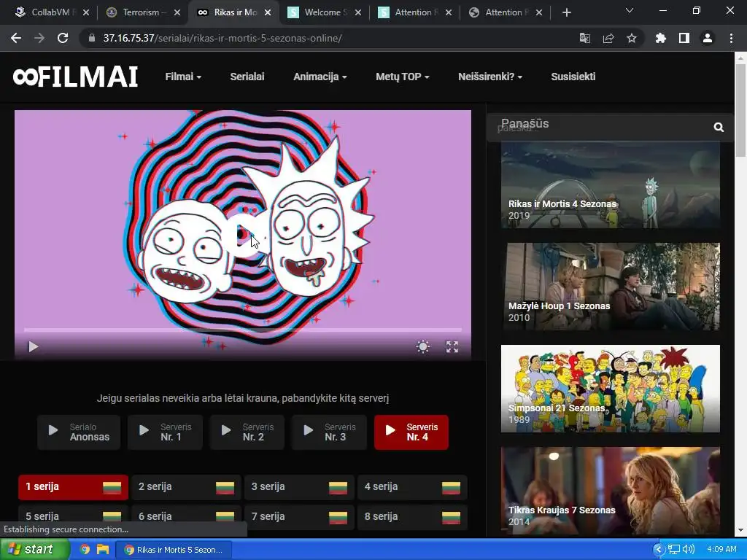Select episode 3 serija
Screen dimensions: 747x560
tap(299, 487)
